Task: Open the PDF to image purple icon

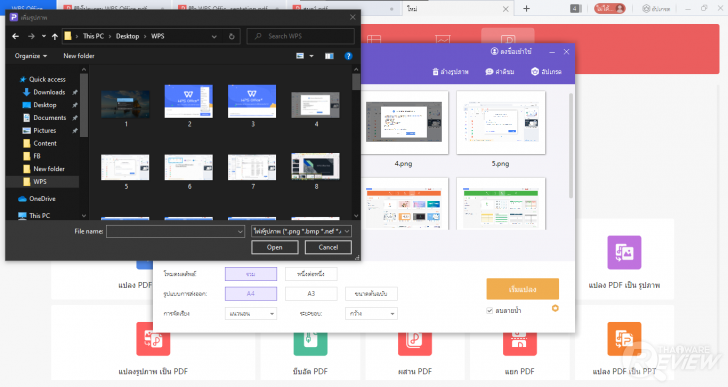Action: click(x=624, y=252)
